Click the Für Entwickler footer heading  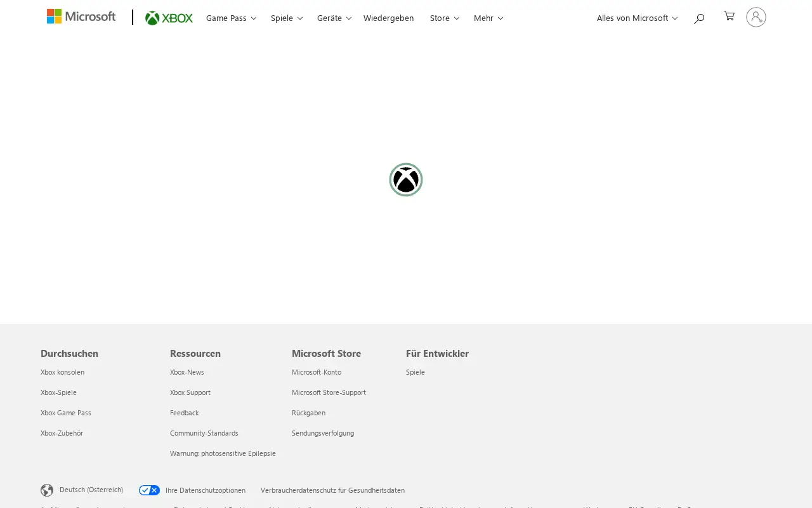(437, 353)
